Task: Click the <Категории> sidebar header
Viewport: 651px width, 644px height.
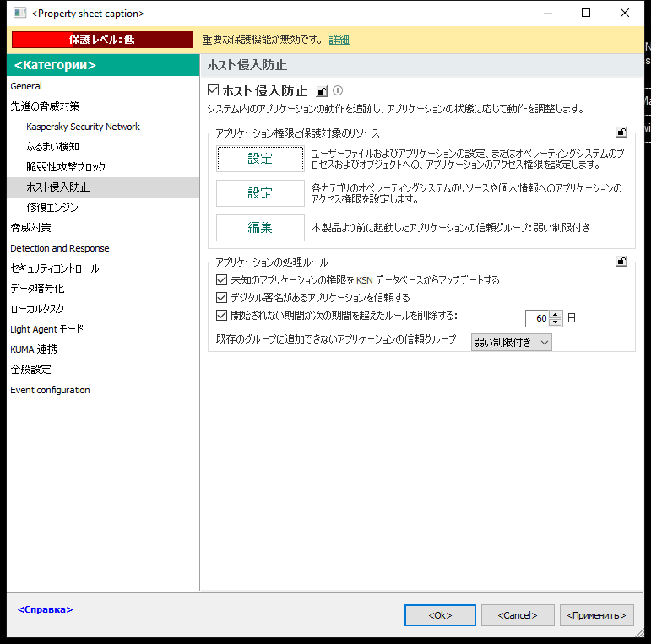Action: point(103,65)
